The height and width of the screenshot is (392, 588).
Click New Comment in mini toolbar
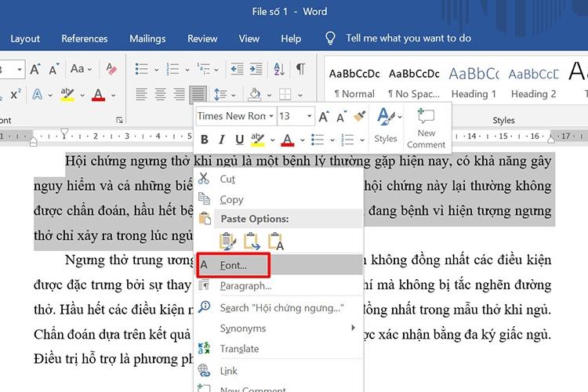426,129
